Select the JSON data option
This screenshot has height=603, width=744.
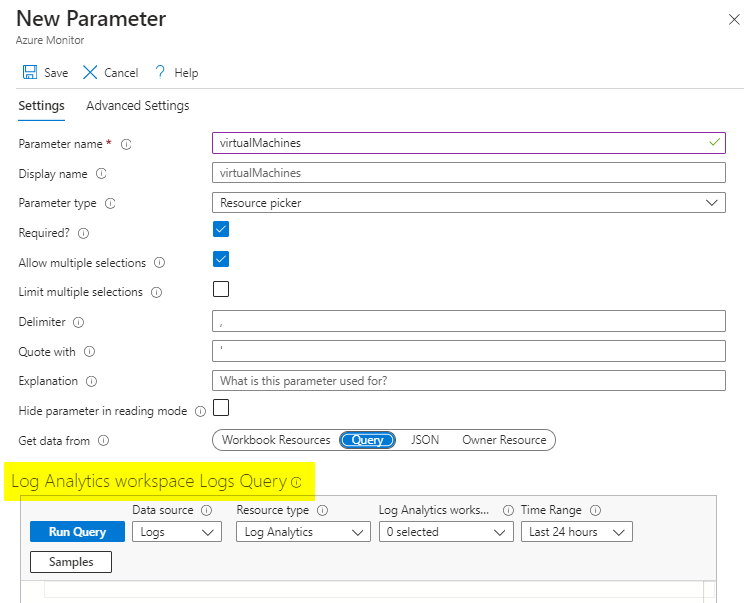coord(425,440)
